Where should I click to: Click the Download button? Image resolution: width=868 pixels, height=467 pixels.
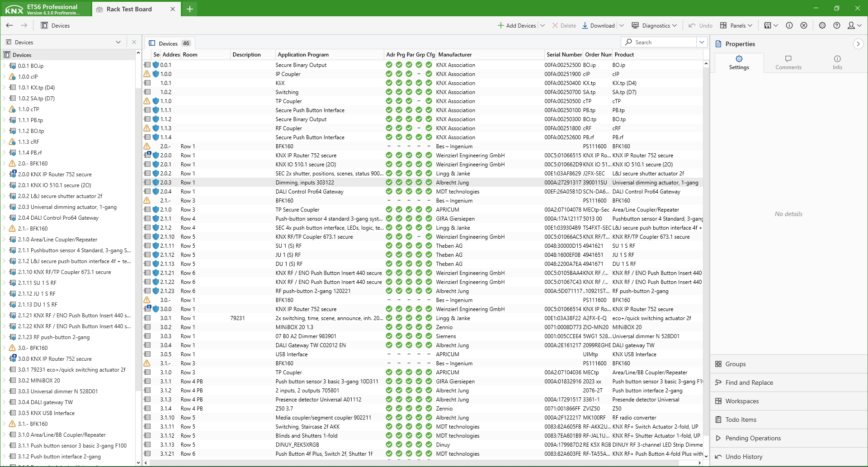[x=599, y=25]
